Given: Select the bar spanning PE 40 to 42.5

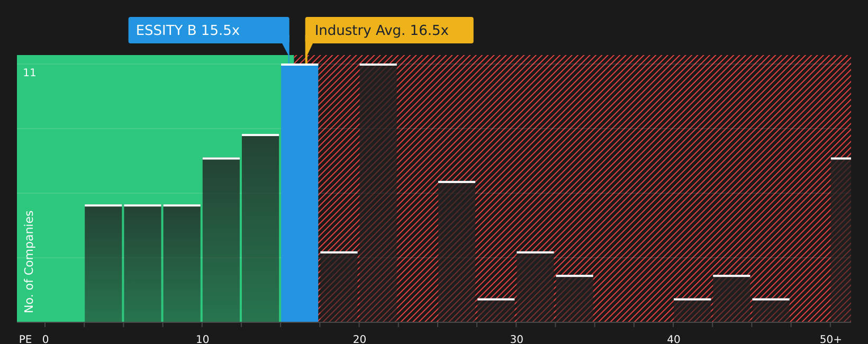Looking at the screenshot, I should (x=692, y=310).
